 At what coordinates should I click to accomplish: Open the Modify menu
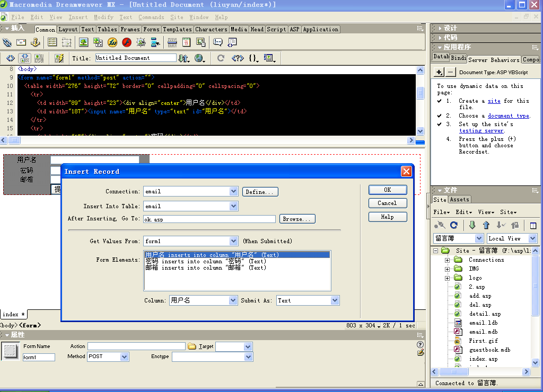[103, 17]
